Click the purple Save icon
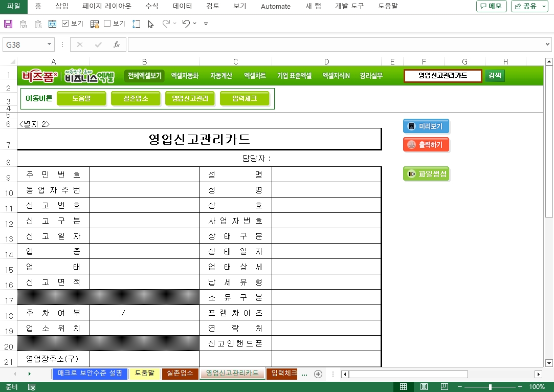The width and height of the screenshot is (554, 392). pos(8,24)
